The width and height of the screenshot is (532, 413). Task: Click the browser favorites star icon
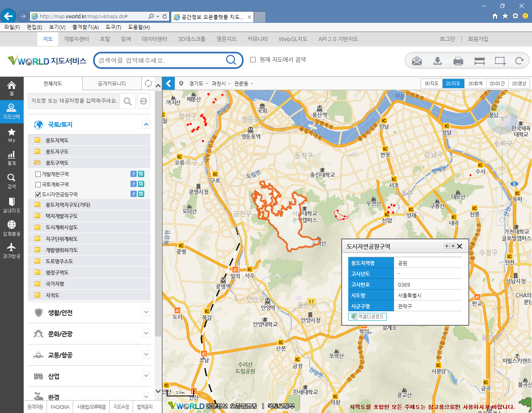point(505,16)
